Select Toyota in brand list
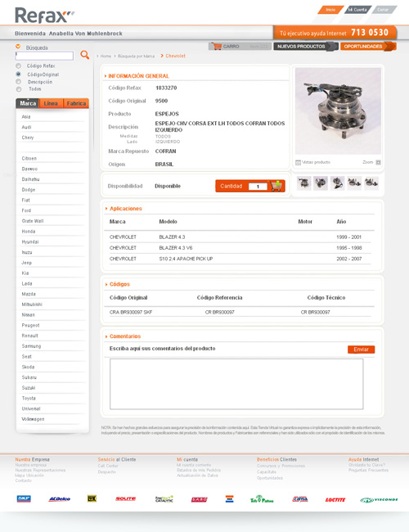 pyautogui.click(x=29, y=399)
